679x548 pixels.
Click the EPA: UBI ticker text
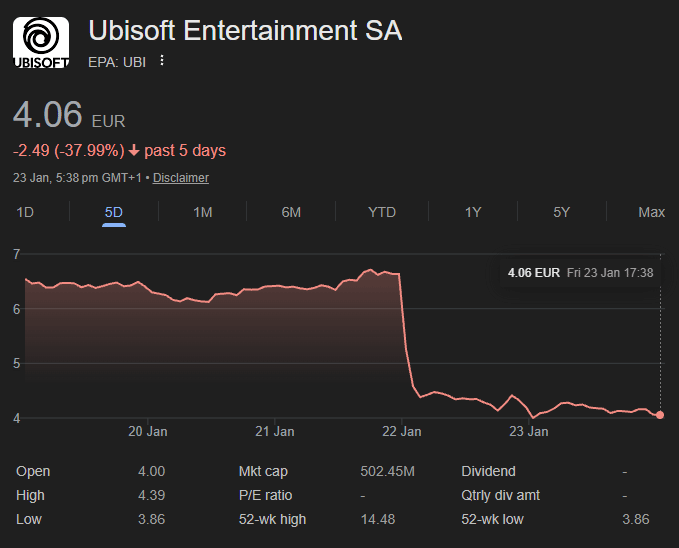coord(117,61)
